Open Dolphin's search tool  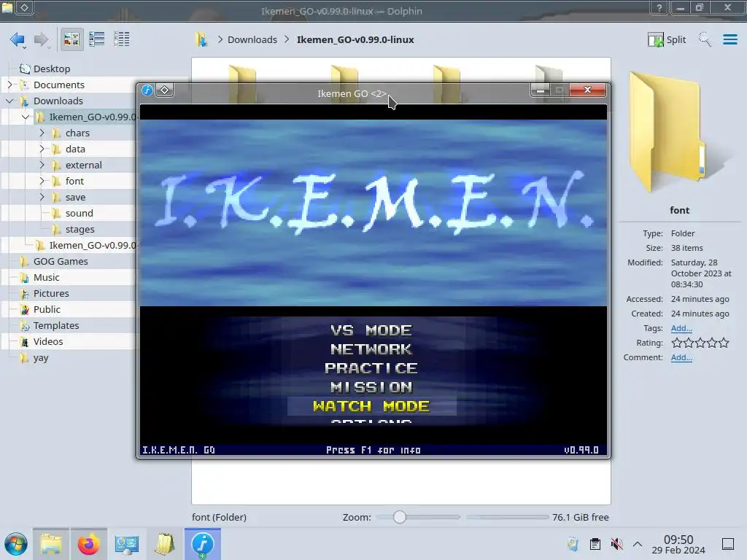tap(705, 39)
